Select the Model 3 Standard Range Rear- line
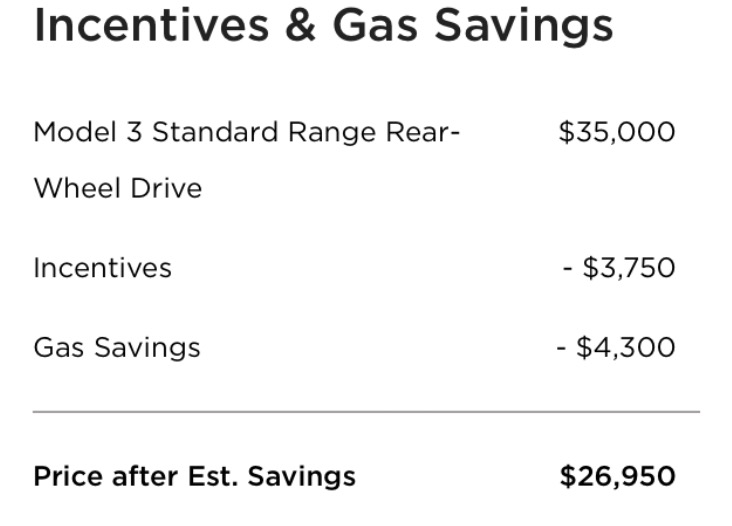This screenshot has height=526, width=732. (247, 132)
